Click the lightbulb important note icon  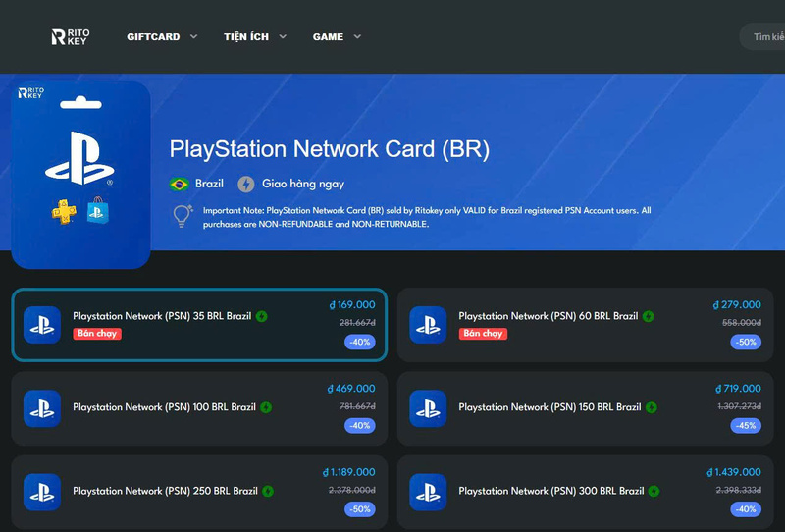coord(183,216)
